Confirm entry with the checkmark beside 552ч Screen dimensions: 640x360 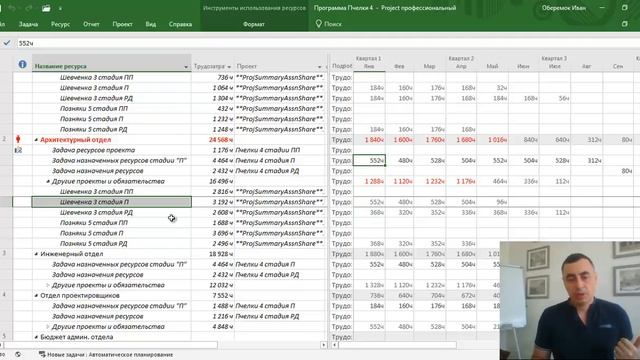(7, 43)
